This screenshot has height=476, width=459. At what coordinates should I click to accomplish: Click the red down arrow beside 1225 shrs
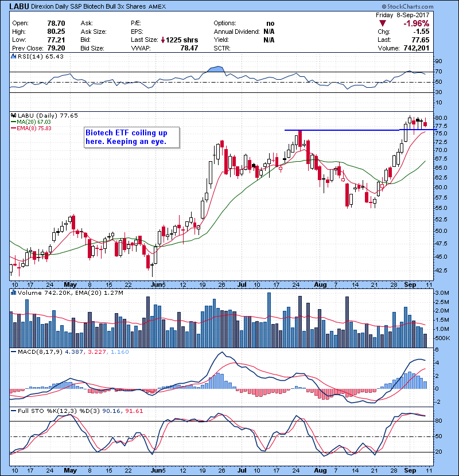pyautogui.click(x=163, y=40)
